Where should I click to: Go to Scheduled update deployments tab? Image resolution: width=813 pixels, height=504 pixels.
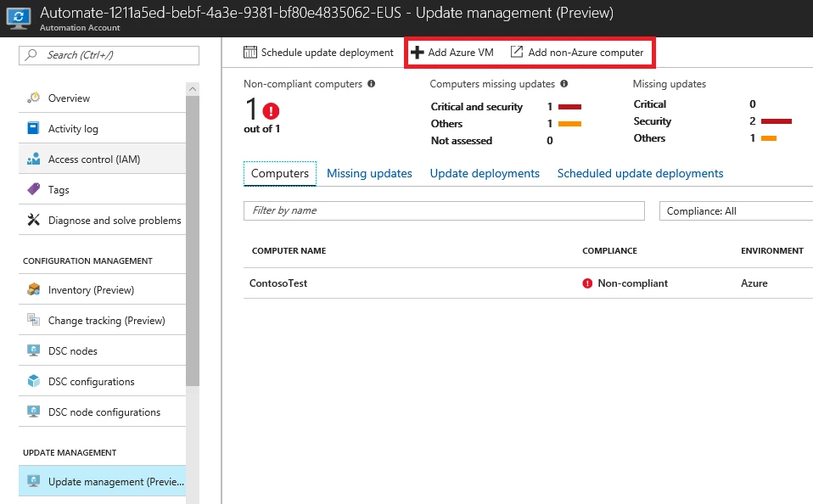pyautogui.click(x=641, y=173)
